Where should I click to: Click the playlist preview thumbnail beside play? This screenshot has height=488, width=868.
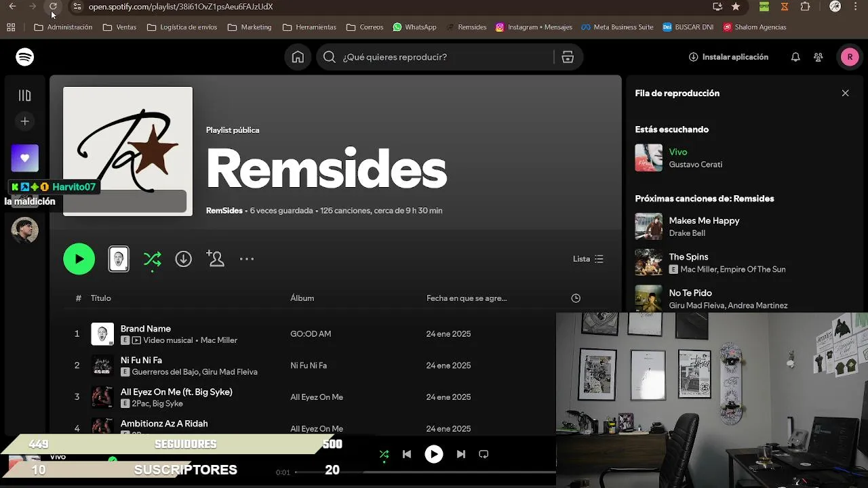(x=119, y=259)
